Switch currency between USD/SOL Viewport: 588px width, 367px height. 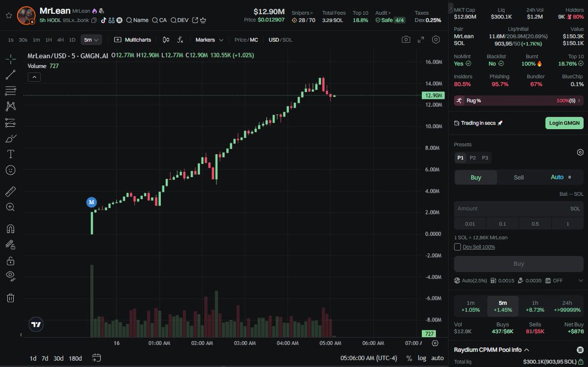pyautogui.click(x=280, y=40)
